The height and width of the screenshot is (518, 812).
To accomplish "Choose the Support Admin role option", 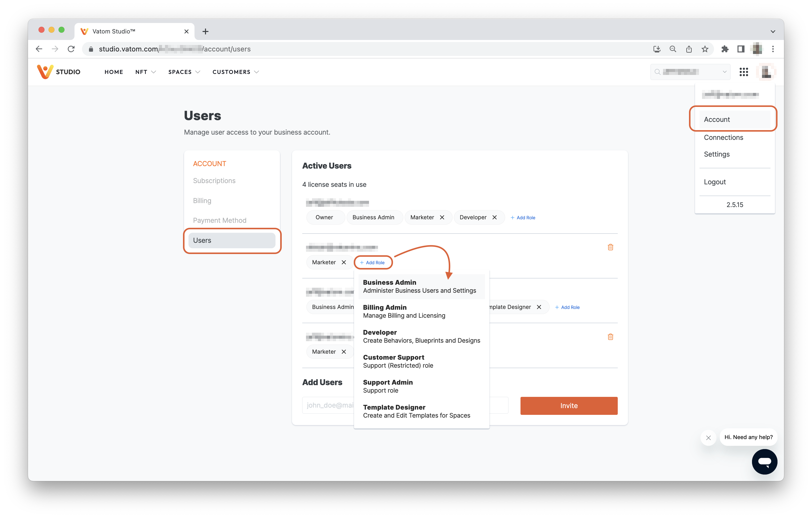I will 421,386.
